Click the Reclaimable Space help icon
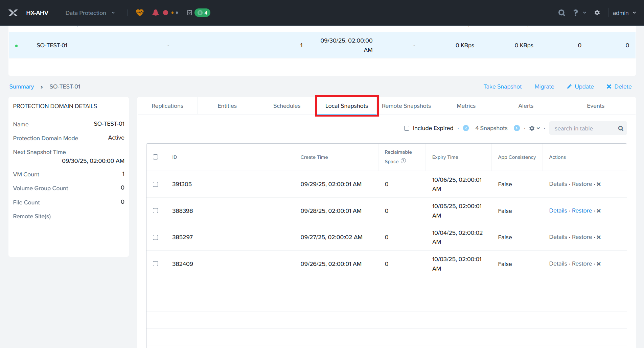This screenshot has height=348, width=644. (x=403, y=161)
